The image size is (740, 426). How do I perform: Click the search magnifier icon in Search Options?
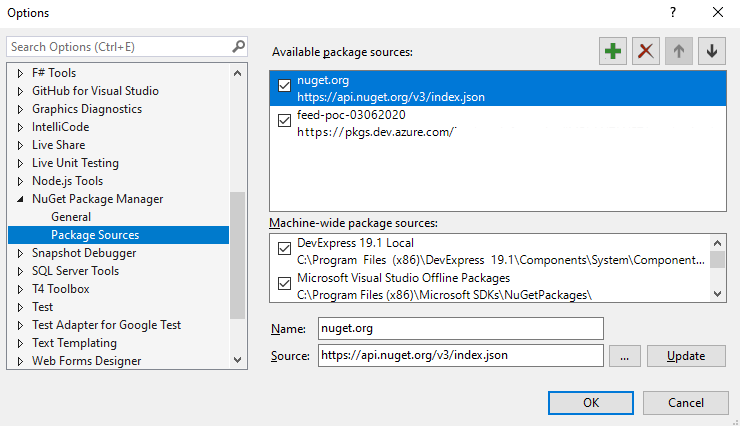238,46
